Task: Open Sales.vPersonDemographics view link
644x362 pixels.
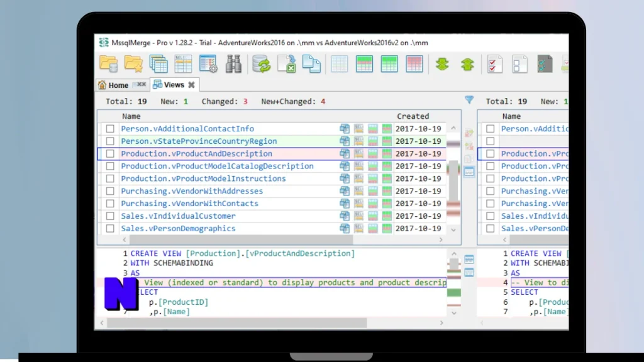Action: (x=178, y=228)
